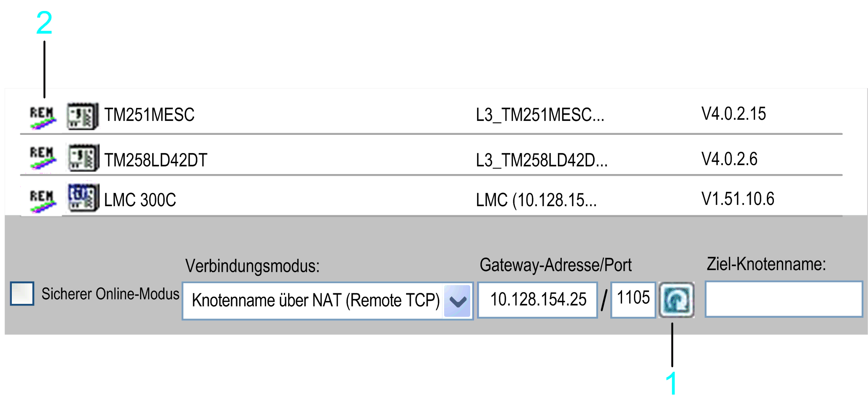Click the Ziel-Knotenname input field
868x405 pixels.
coord(784,299)
